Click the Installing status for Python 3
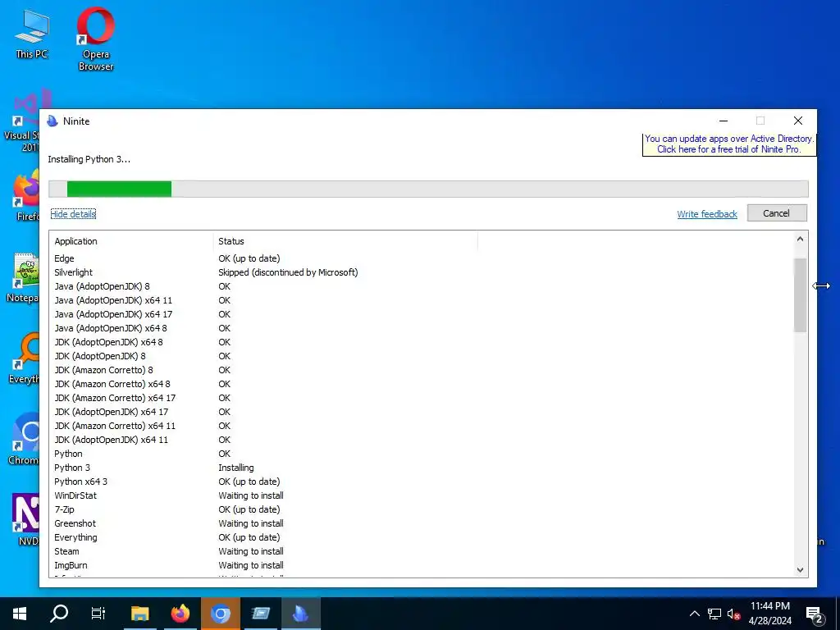840x630 pixels. tap(235, 468)
